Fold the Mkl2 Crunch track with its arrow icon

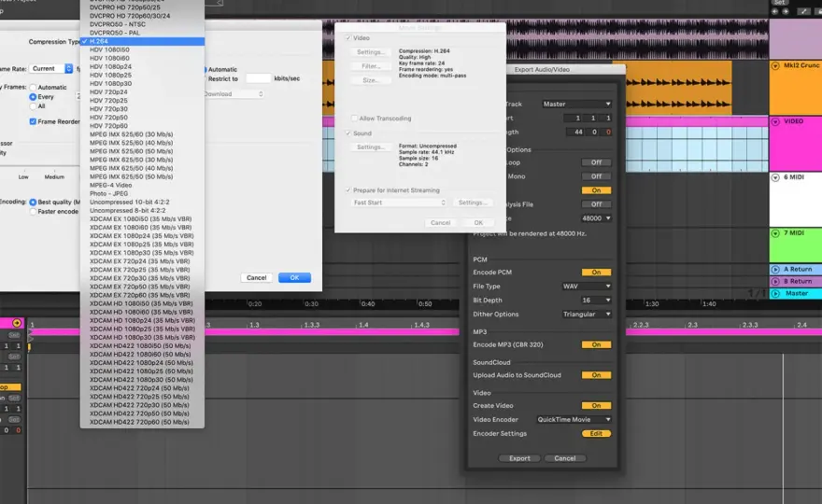(x=775, y=66)
